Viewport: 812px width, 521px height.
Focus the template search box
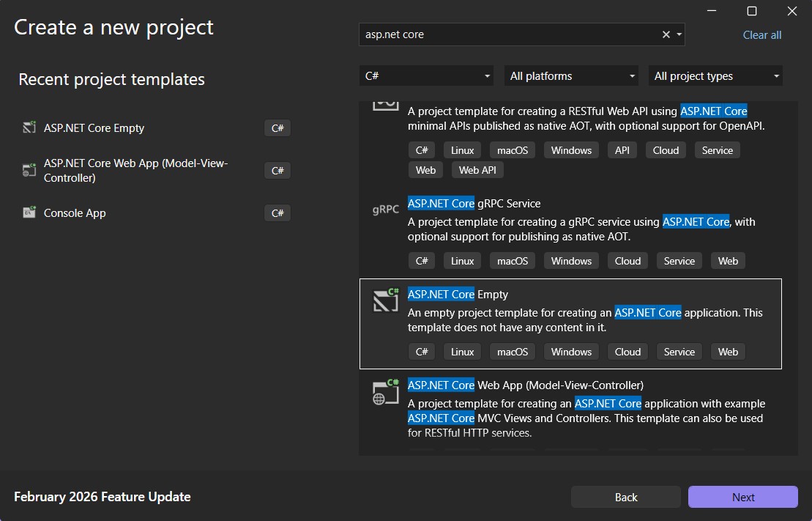coord(509,34)
